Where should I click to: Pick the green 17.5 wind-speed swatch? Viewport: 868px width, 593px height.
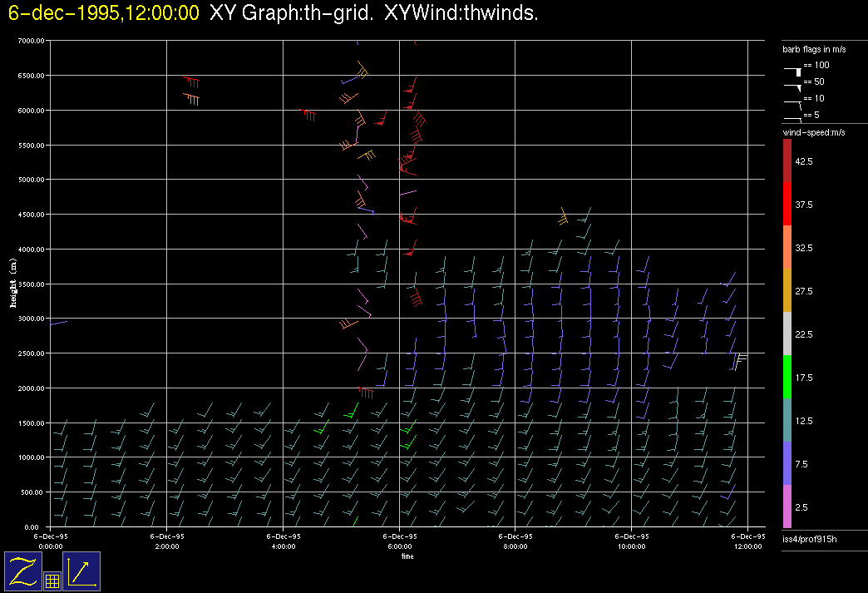click(787, 377)
